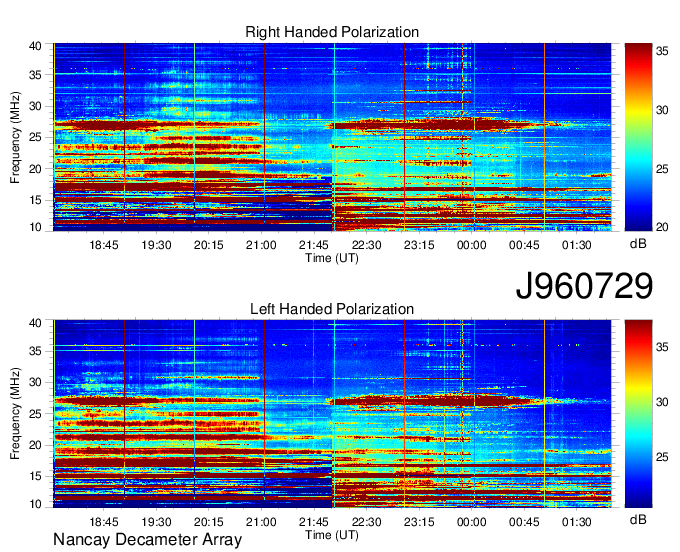The height and width of the screenshot is (552, 680).
Task: Click the '20:15' time tick under the lower plot
Action: 209,522
